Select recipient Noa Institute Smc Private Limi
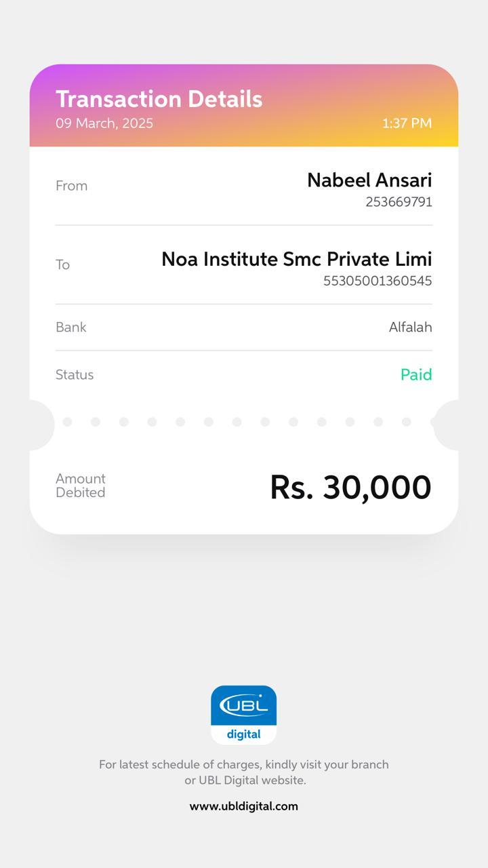Viewport: 488px width, 868px height. coord(296,259)
